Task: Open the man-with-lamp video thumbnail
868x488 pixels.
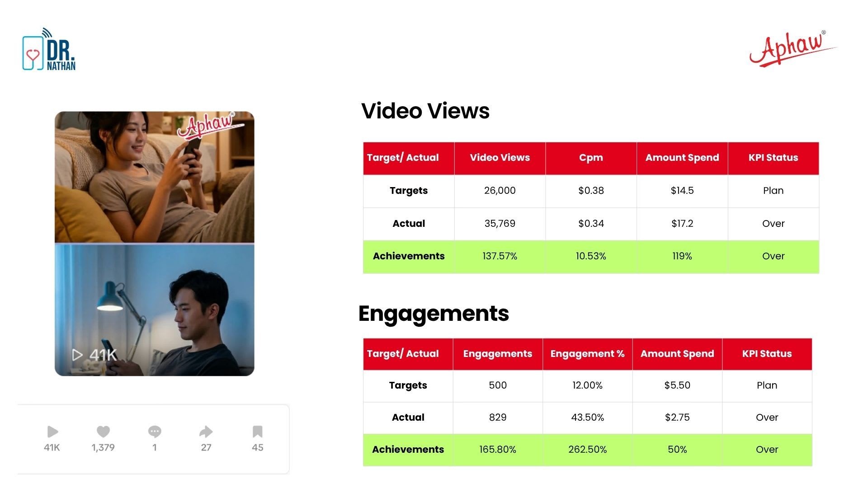Action: [x=154, y=310]
